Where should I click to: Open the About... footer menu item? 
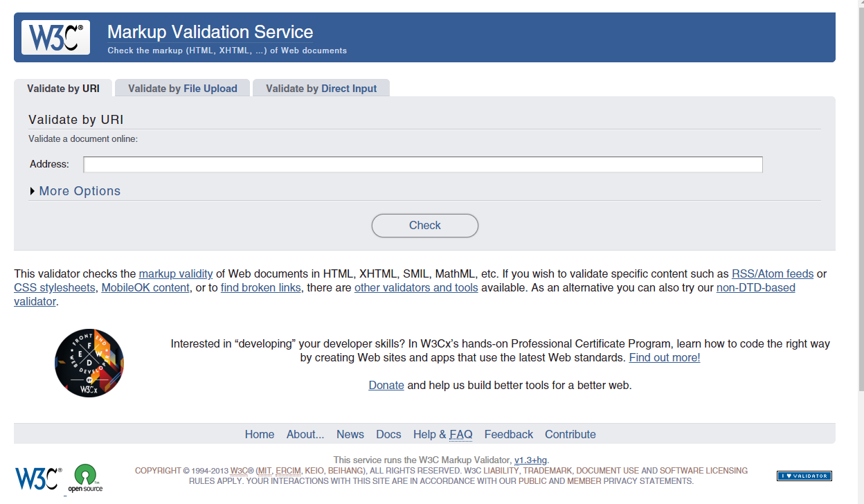pos(305,435)
